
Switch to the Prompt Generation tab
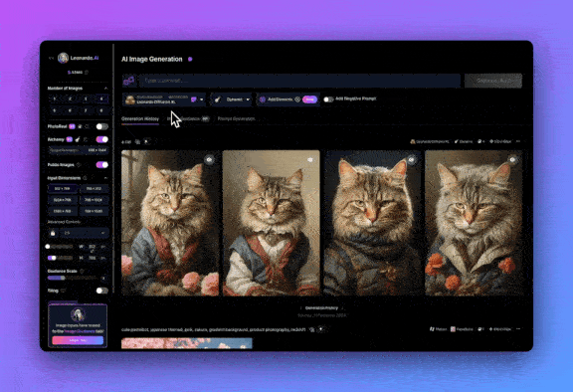tap(236, 118)
